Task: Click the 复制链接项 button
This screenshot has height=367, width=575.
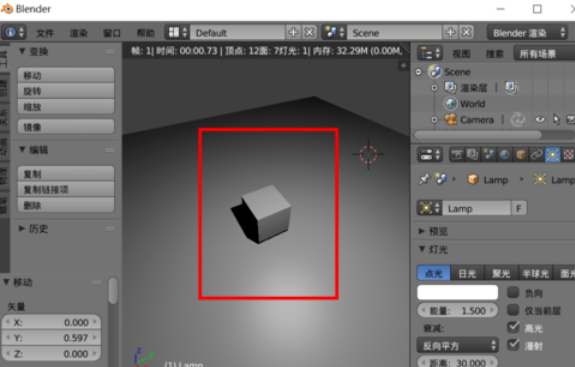Action: pyautogui.click(x=66, y=189)
